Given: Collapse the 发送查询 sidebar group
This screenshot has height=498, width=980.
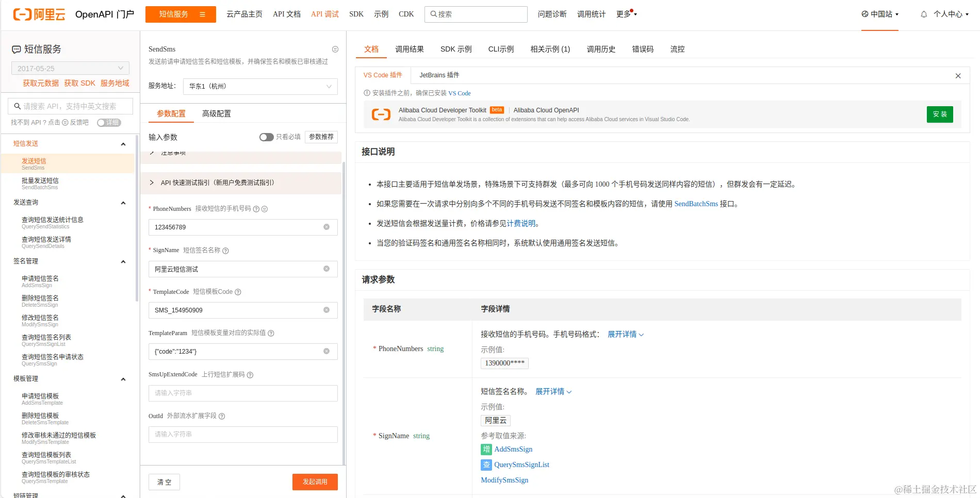Looking at the screenshot, I should [x=123, y=203].
